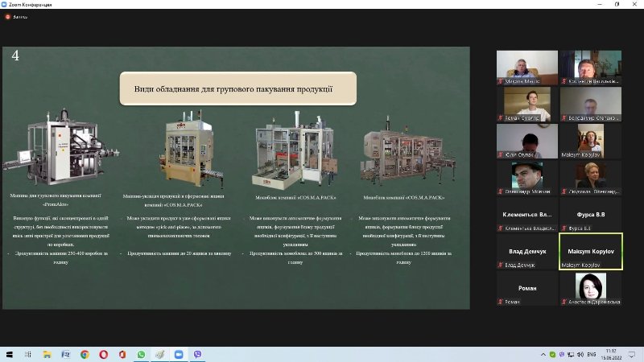The height and width of the screenshot is (362, 644).
Task: Open Task View in the taskbar
Action: [x=28, y=354]
